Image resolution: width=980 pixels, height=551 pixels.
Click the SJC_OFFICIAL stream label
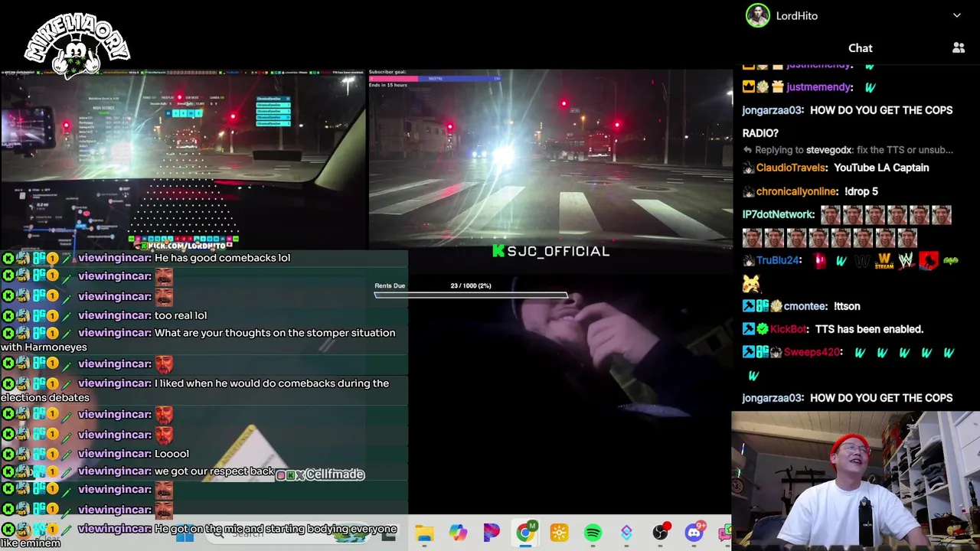point(551,251)
